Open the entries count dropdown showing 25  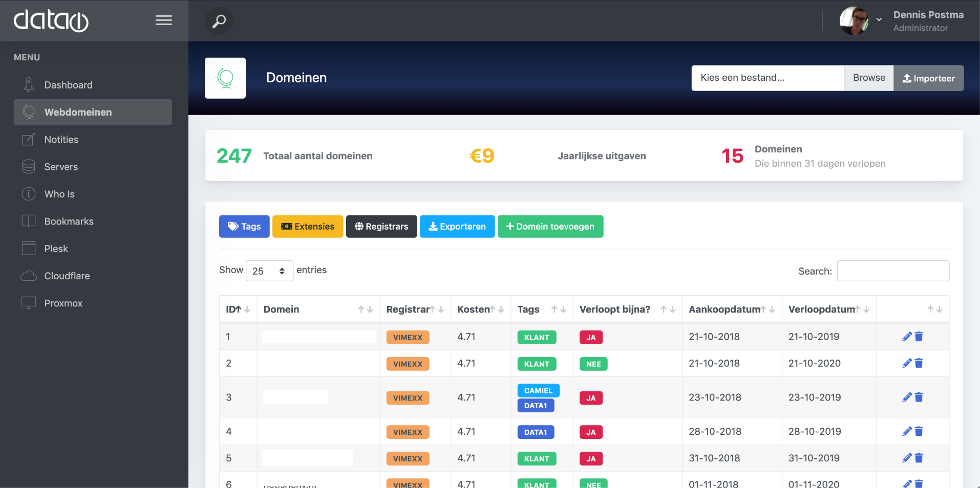(269, 271)
